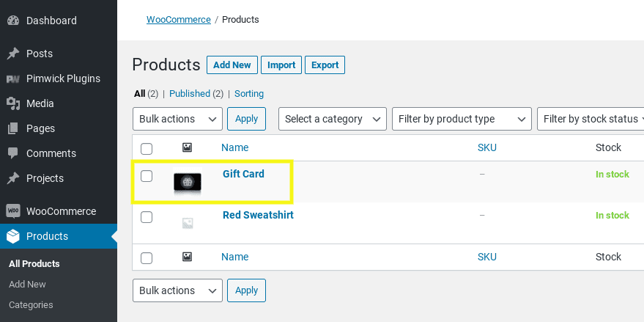Click the image column header icon

(187, 147)
